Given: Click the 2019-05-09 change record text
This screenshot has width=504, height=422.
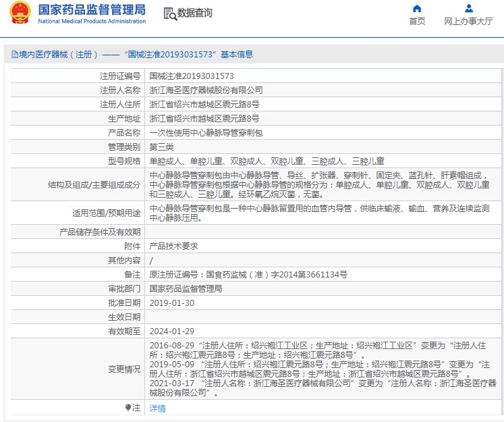Looking at the screenshot, I should click(x=320, y=369).
